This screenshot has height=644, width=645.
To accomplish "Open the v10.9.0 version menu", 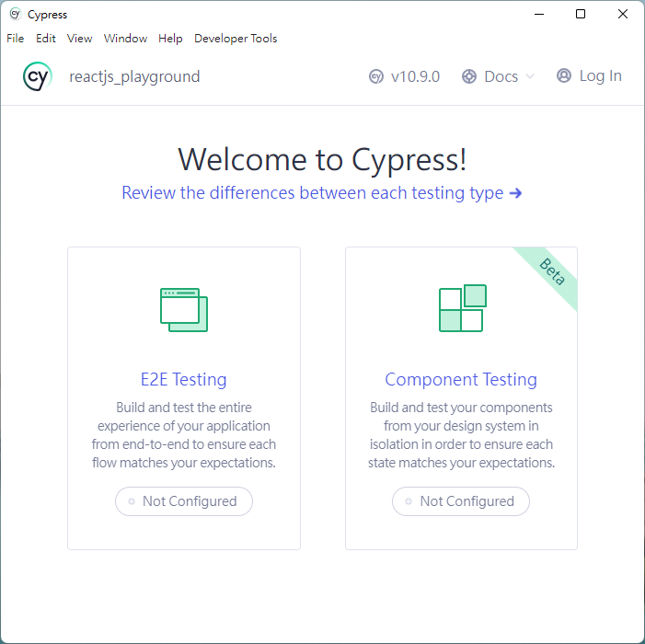I will pyautogui.click(x=415, y=77).
